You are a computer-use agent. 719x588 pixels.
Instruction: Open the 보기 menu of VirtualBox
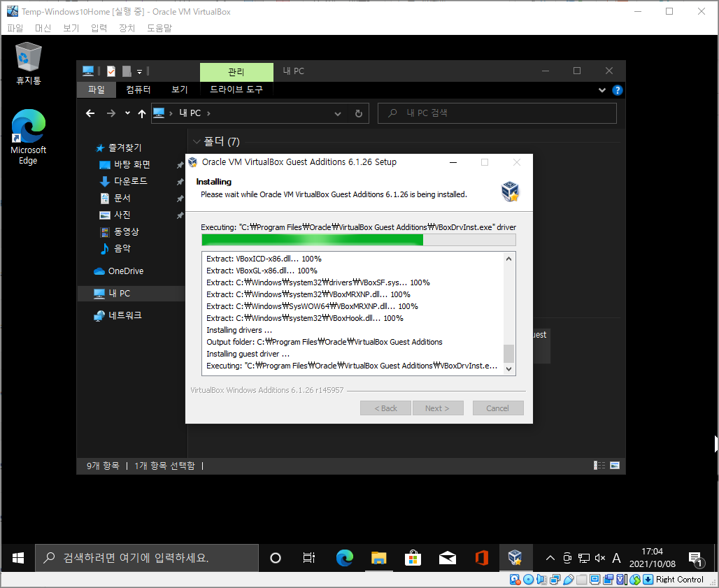[71, 28]
